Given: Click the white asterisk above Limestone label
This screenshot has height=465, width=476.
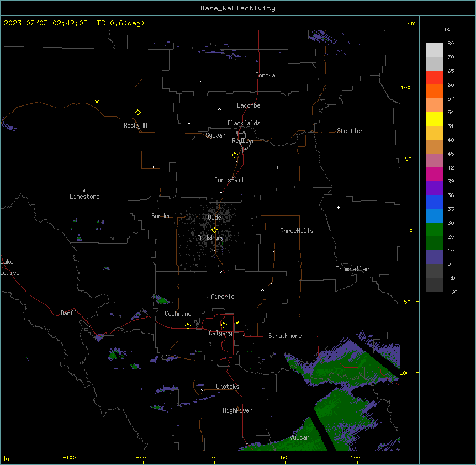Looking at the screenshot, I should [x=84, y=191].
